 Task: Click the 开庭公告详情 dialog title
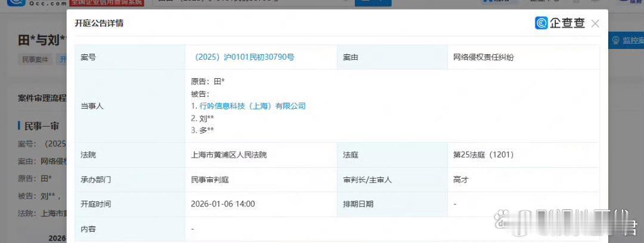click(99, 23)
